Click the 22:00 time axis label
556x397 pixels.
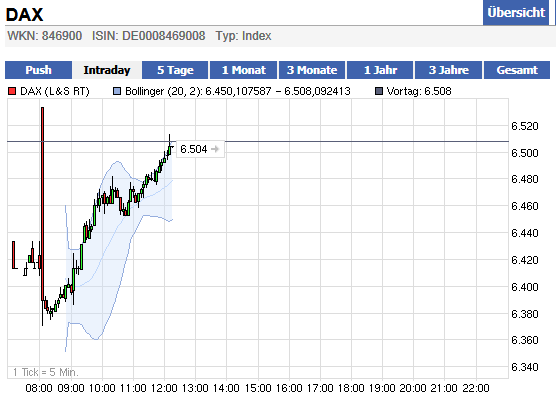[x=476, y=388]
